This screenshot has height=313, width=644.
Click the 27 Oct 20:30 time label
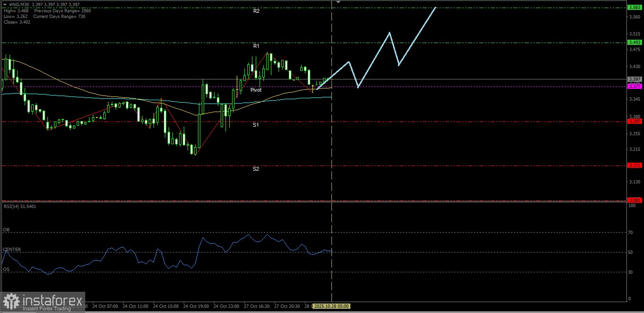[x=288, y=306]
